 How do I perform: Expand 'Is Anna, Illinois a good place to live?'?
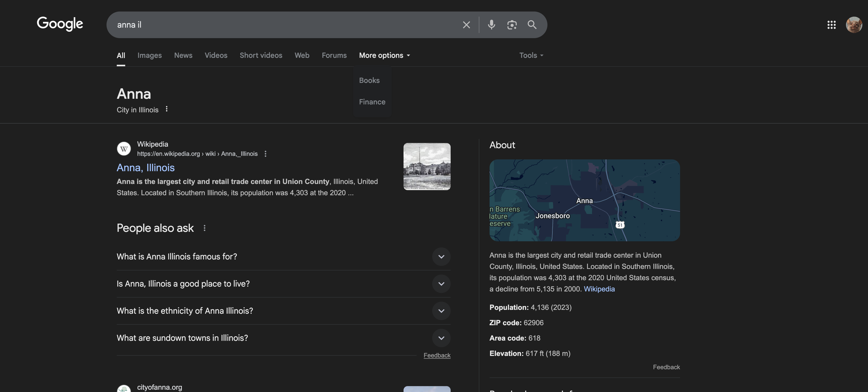point(441,284)
